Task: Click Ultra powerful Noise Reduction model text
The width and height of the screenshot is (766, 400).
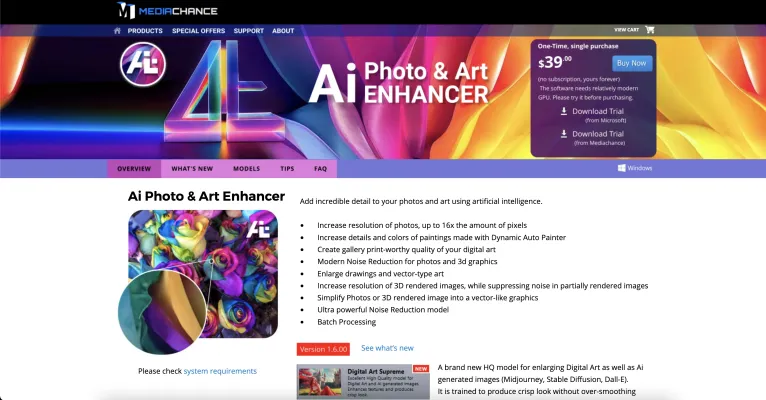Action: 383,310
